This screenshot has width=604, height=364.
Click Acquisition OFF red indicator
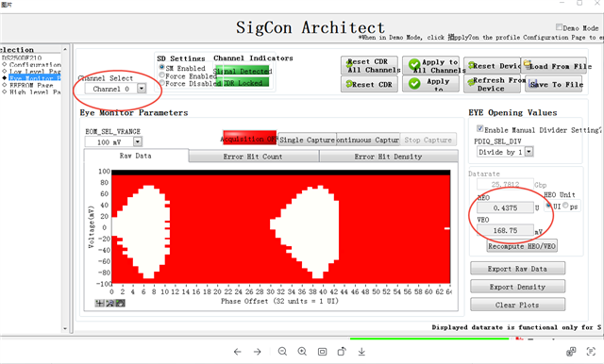coord(249,139)
